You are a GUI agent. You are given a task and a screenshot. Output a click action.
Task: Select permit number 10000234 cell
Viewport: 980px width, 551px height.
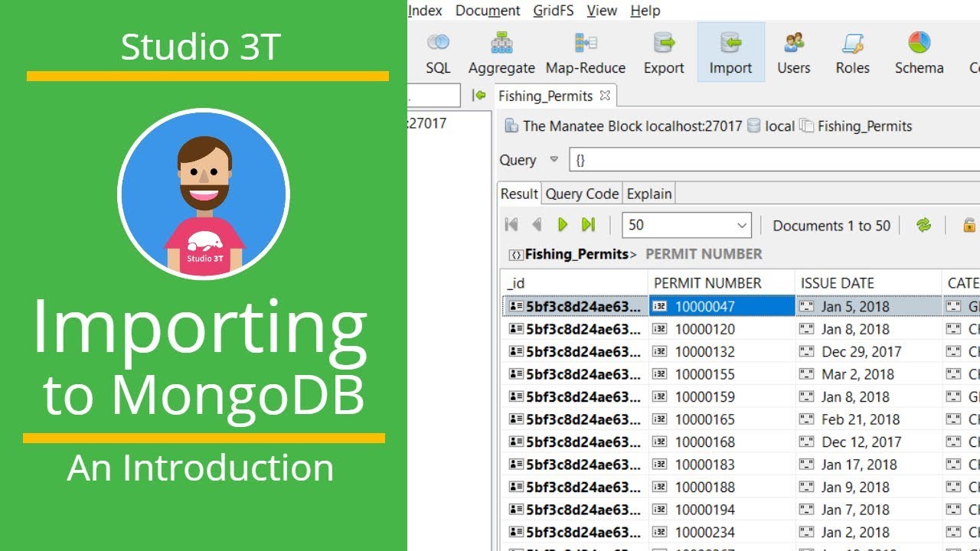pos(722,532)
